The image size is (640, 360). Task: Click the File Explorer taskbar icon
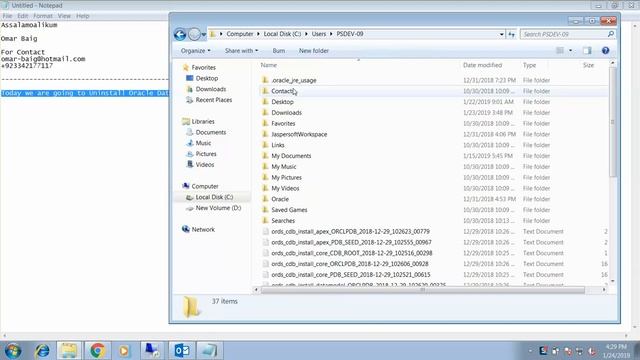pos(69,351)
